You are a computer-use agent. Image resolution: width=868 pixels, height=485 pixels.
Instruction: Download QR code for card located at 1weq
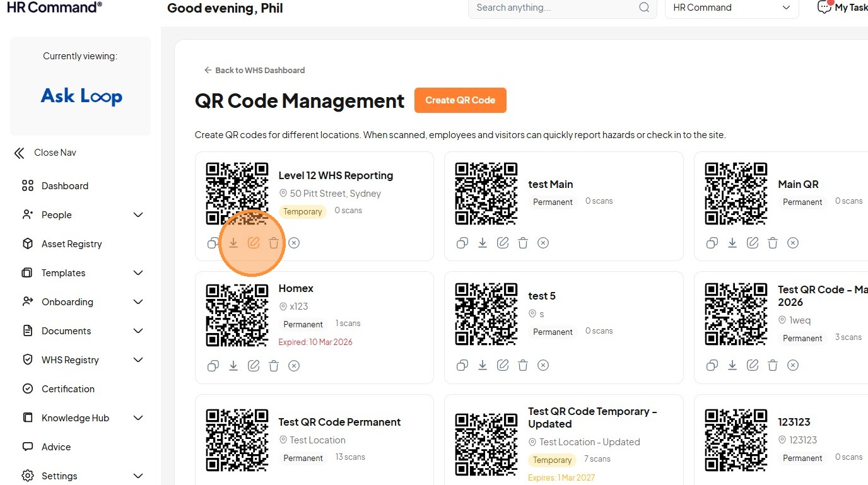pyautogui.click(x=732, y=365)
